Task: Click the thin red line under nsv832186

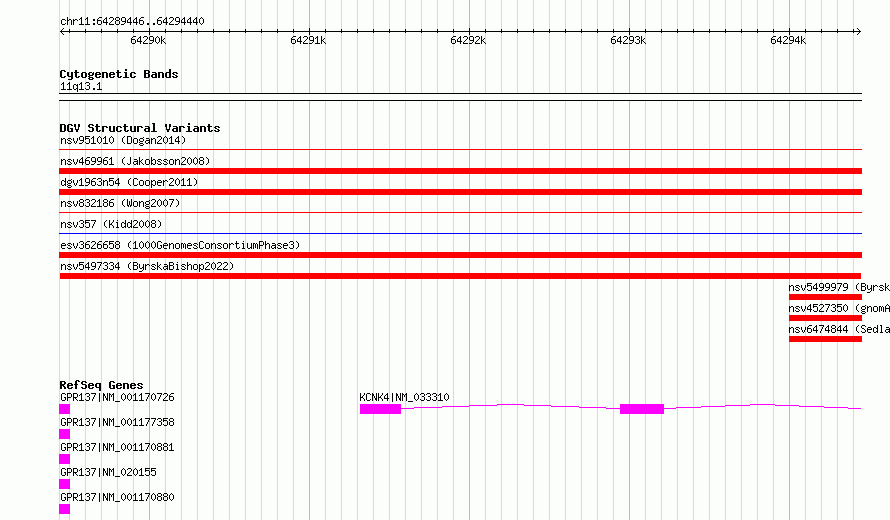Action: 460,213
